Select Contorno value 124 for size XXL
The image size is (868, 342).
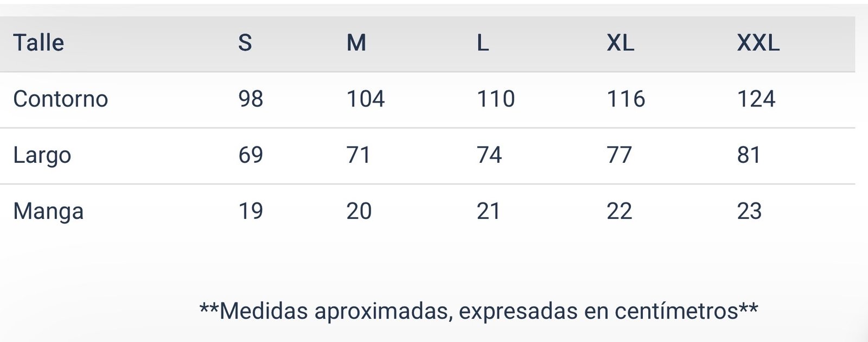click(x=756, y=99)
